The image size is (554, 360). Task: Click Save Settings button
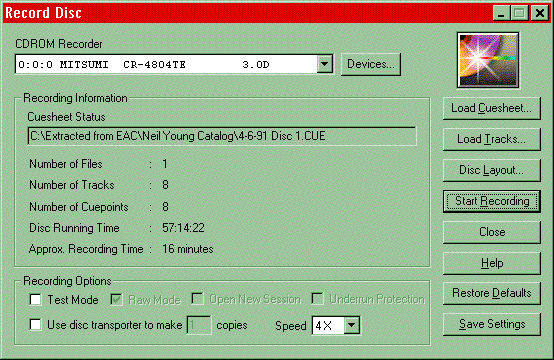[491, 324]
